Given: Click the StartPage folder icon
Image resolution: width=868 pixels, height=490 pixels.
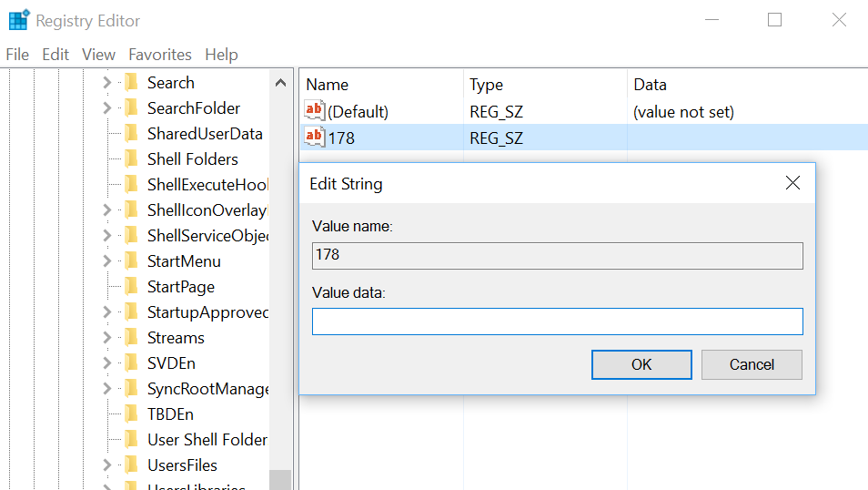Looking at the screenshot, I should (x=132, y=287).
